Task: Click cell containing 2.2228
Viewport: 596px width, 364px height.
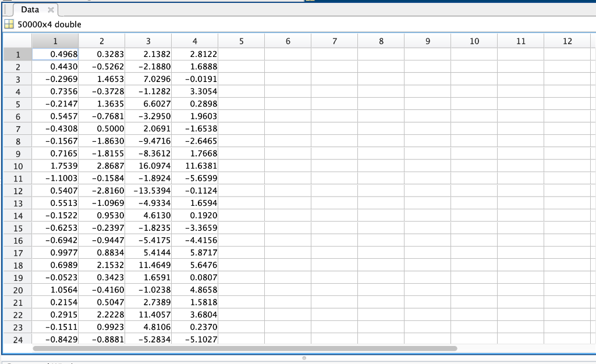Action: [102, 315]
